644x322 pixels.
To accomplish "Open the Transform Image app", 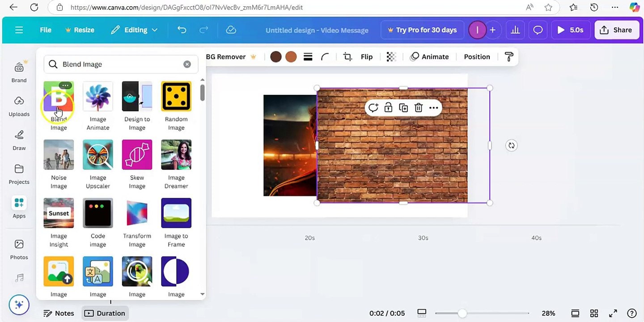I will [x=137, y=223].
